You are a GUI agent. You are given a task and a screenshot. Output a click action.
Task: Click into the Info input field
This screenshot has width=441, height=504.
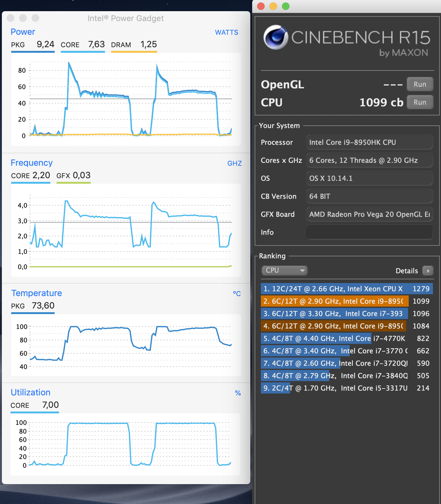point(369,232)
